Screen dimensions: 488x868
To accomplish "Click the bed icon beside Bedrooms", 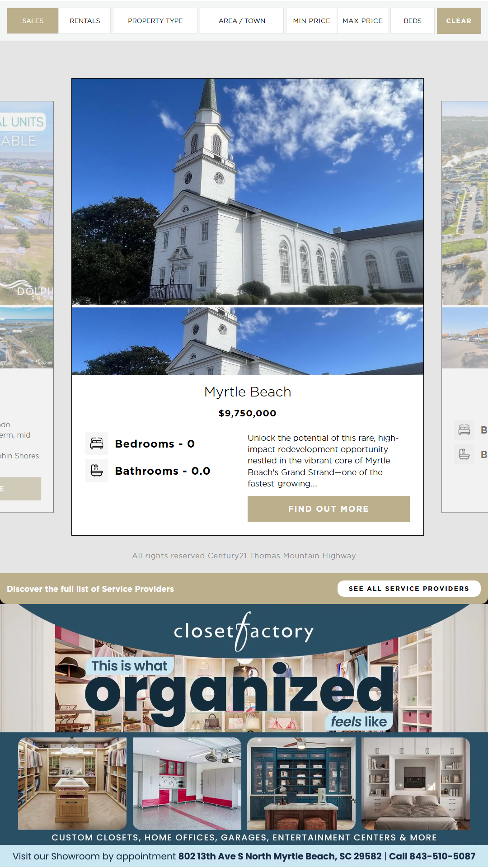I will pyautogui.click(x=97, y=443).
